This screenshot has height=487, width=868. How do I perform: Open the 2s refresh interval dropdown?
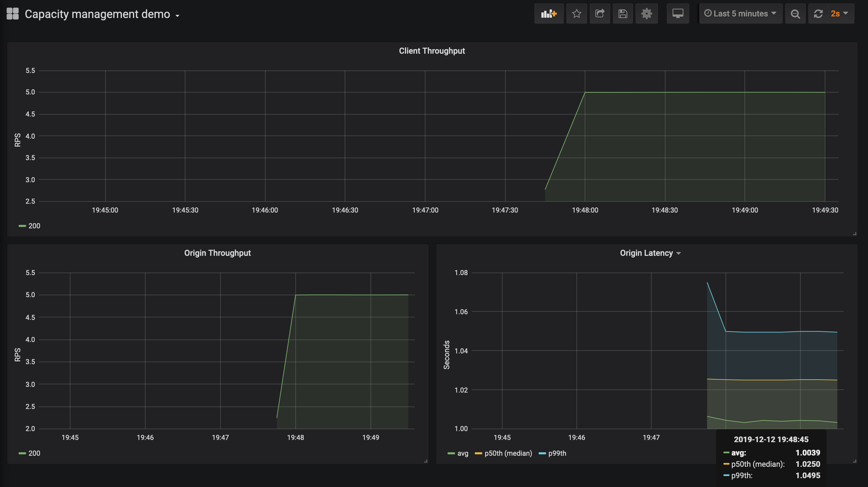(841, 14)
